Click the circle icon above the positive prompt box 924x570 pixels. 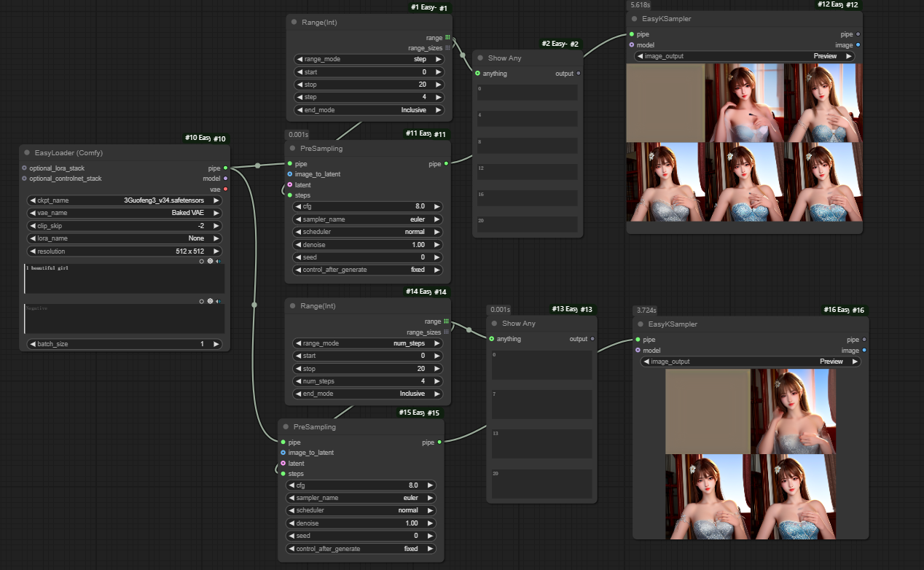[202, 260]
